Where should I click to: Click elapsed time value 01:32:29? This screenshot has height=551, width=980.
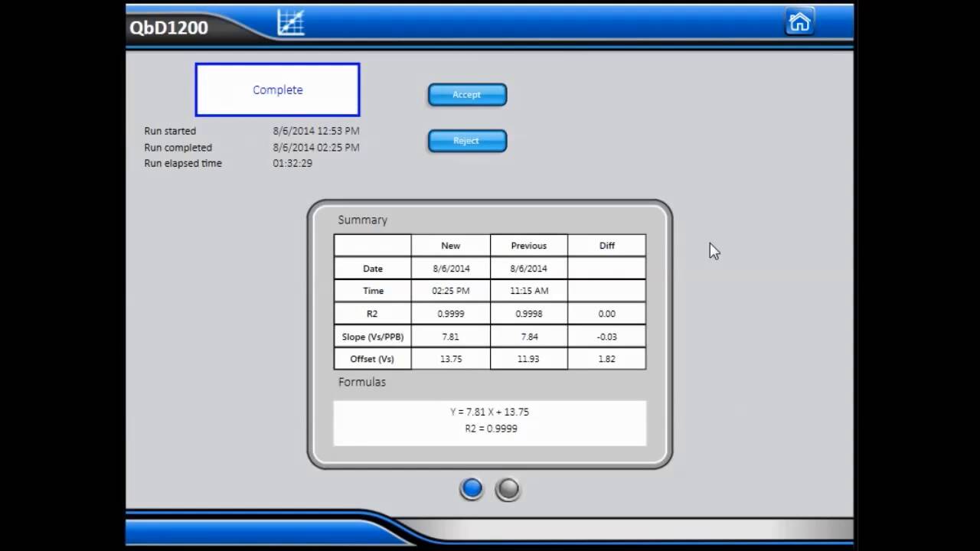tap(292, 163)
